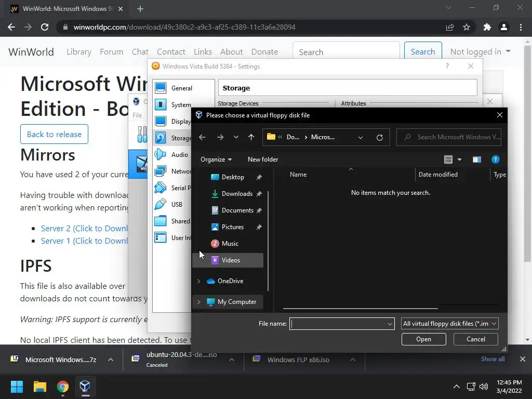Open the Organize menu
Image resolution: width=532 pixels, height=399 pixels.
tap(216, 159)
